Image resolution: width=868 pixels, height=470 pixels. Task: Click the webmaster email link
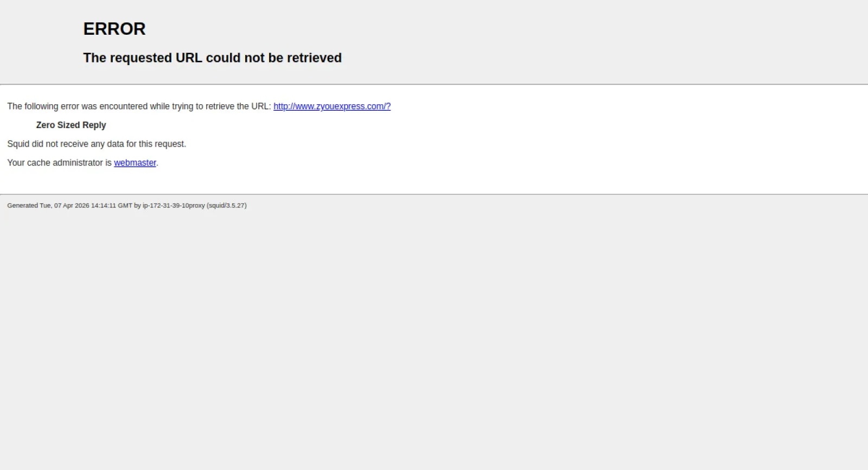(x=135, y=163)
